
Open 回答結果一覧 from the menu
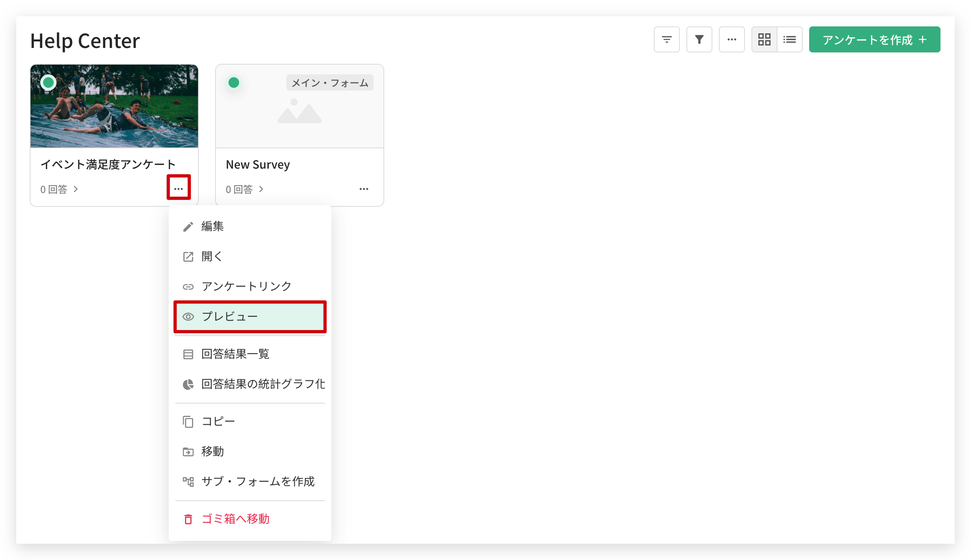pyautogui.click(x=250, y=354)
